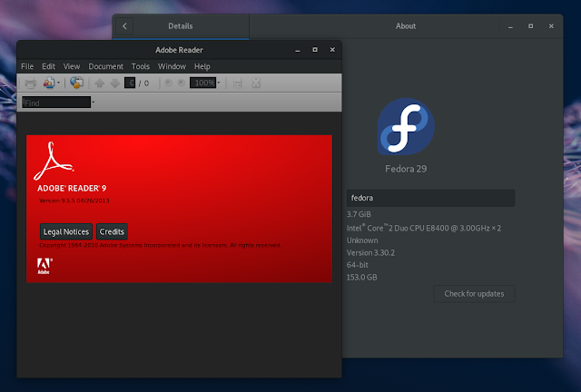The image size is (581, 392).
Task: Click the Version 9.5.5 text
Action: 74,201
